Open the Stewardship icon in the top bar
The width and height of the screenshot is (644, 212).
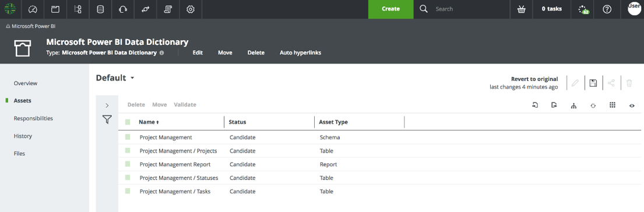145,9
